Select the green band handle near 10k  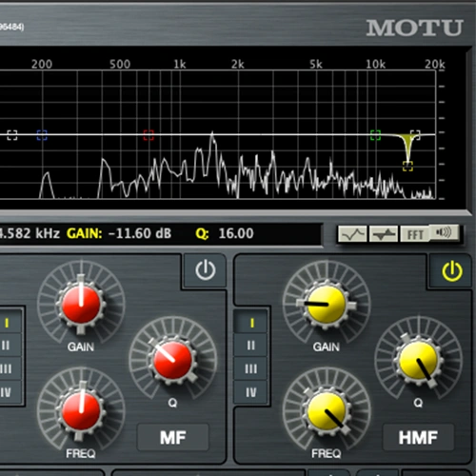tap(375, 135)
